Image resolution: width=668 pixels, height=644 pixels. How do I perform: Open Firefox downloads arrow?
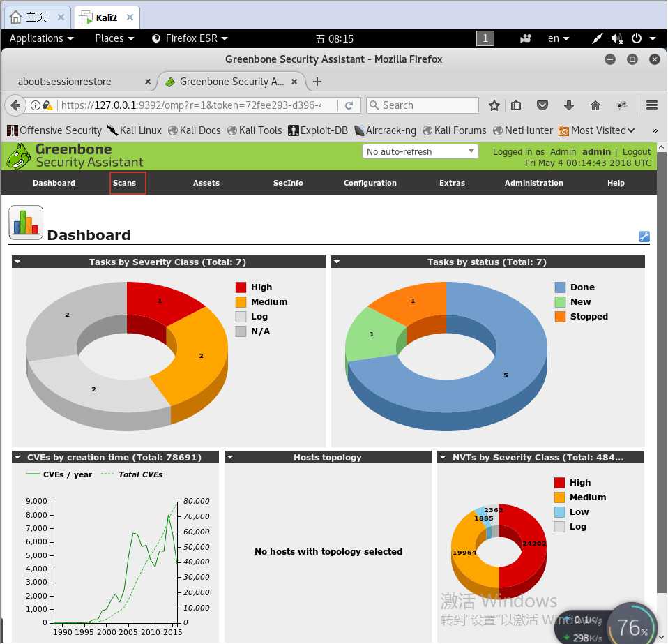tap(569, 105)
